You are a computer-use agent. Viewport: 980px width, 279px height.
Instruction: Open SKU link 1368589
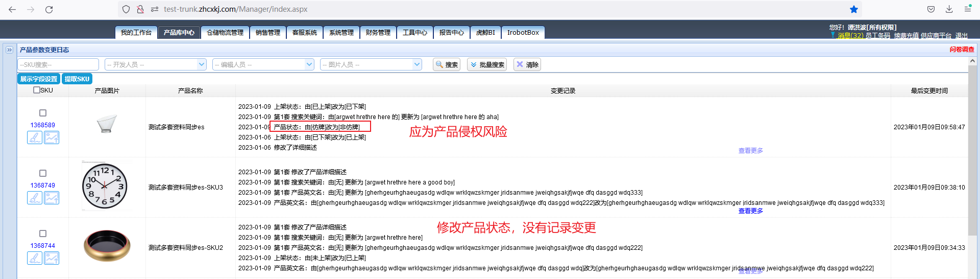(43, 125)
